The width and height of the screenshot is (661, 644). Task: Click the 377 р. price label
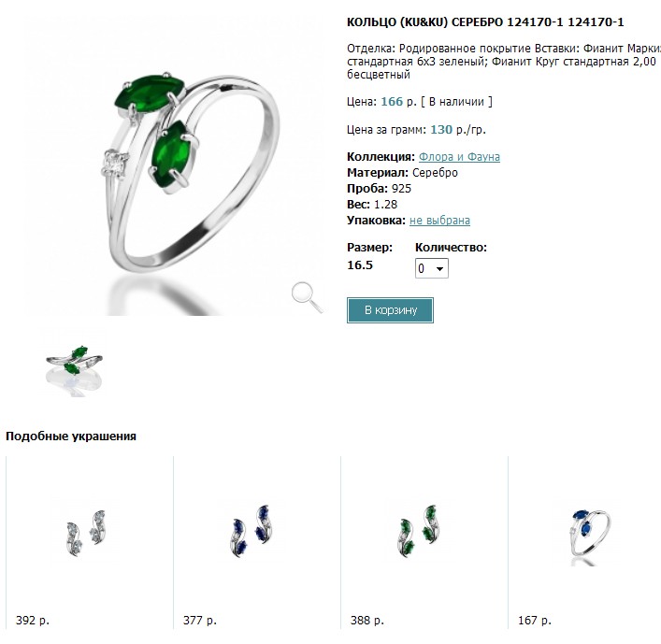200,621
